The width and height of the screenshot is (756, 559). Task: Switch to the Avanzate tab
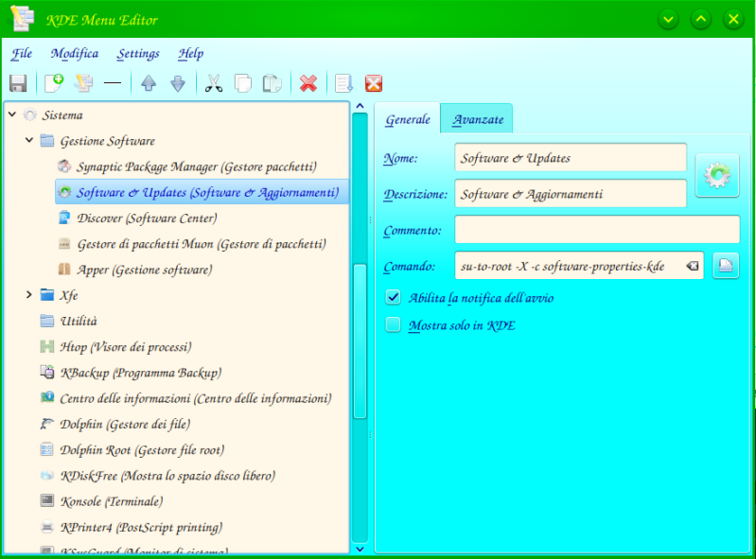click(477, 119)
